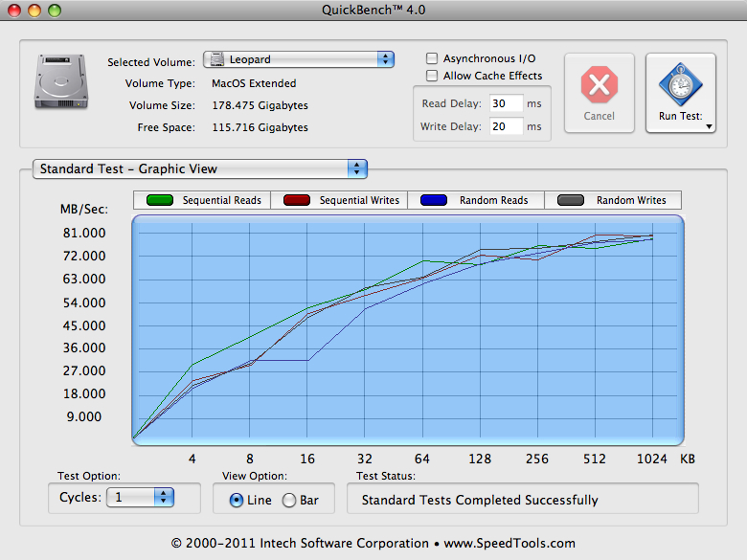Click the QuickBench 4.0 window title

click(373, 10)
